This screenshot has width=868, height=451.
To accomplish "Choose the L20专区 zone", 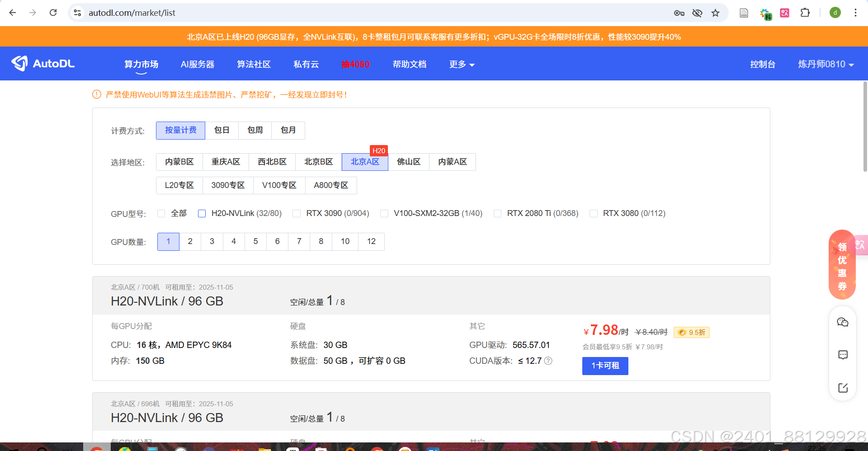I will [179, 185].
